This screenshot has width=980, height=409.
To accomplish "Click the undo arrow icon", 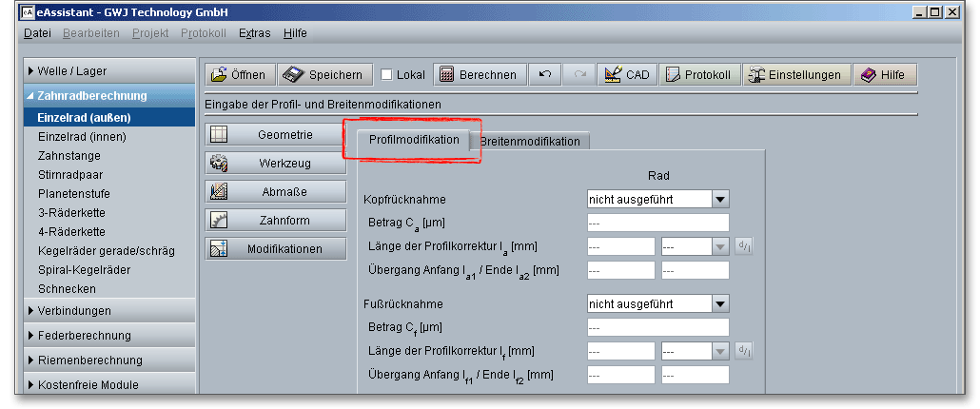I will (x=545, y=75).
